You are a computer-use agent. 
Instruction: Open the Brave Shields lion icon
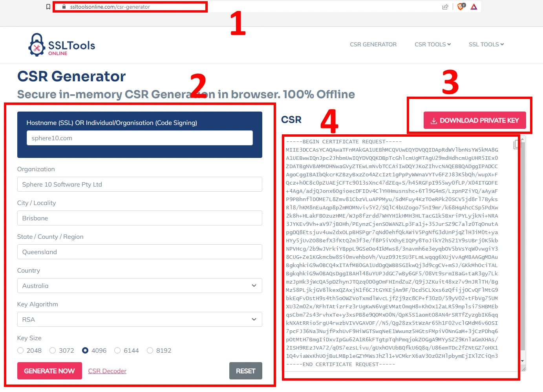(x=461, y=7)
